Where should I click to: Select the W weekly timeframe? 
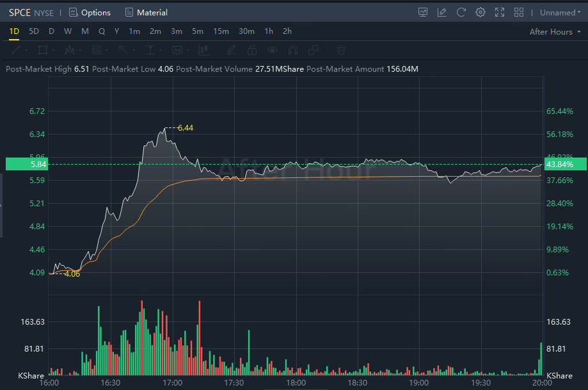[x=68, y=31]
